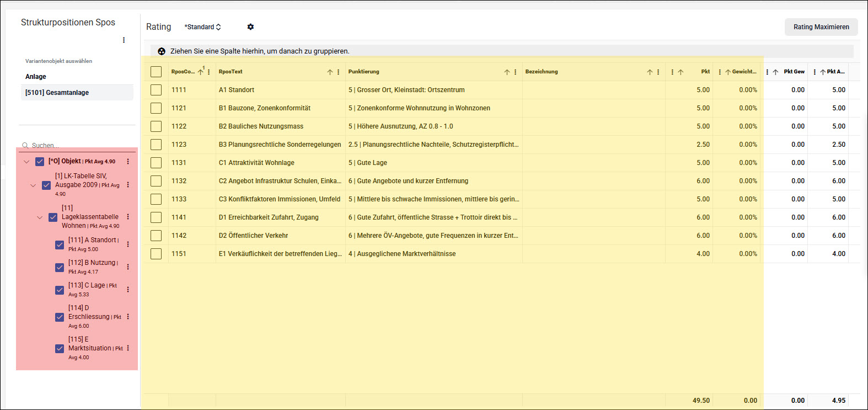Open the three-dot menu beside [*O] Objekt
The height and width of the screenshot is (410, 868).
pos(128,162)
